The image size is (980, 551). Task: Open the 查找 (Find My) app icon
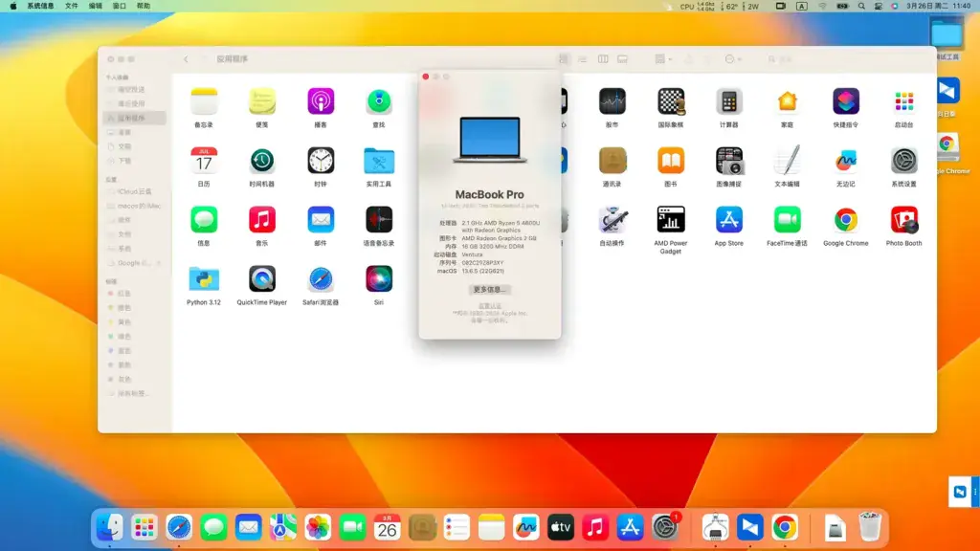click(x=379, y=101)
